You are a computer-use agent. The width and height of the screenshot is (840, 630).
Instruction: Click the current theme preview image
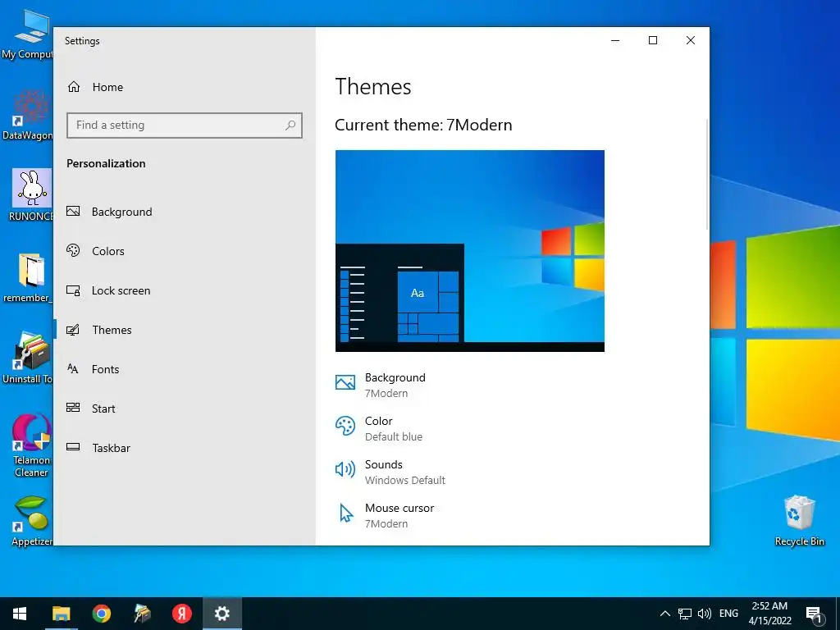[470, 251]
